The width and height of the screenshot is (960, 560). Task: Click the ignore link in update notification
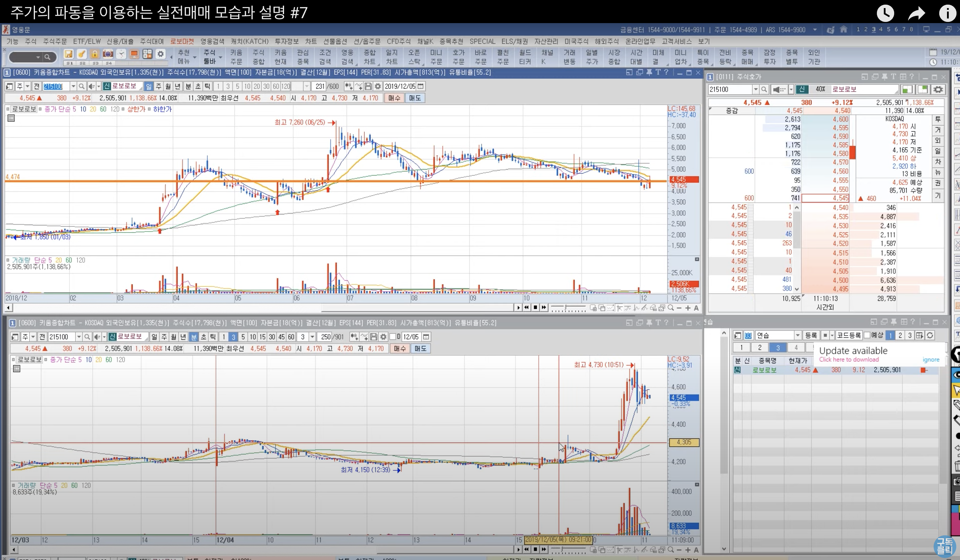coord(931,360)
